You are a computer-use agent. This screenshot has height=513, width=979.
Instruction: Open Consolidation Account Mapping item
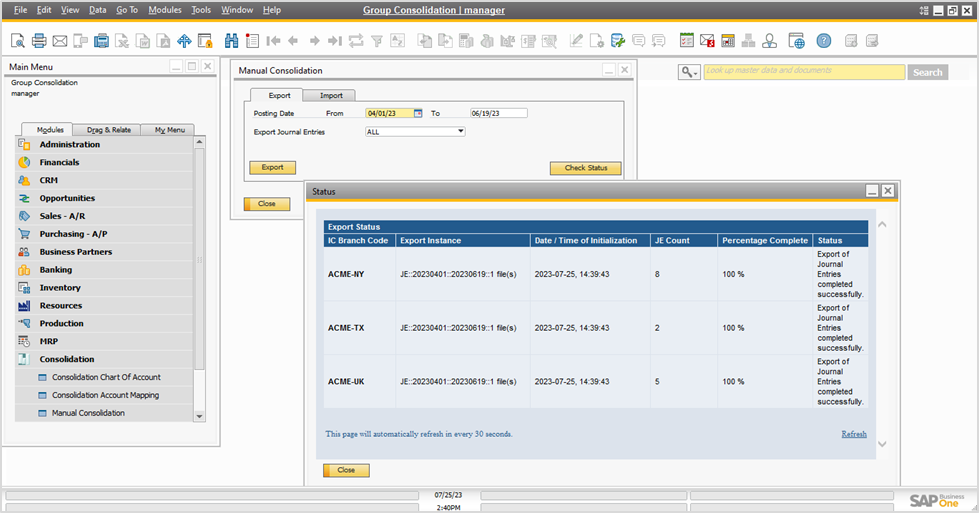105,395
